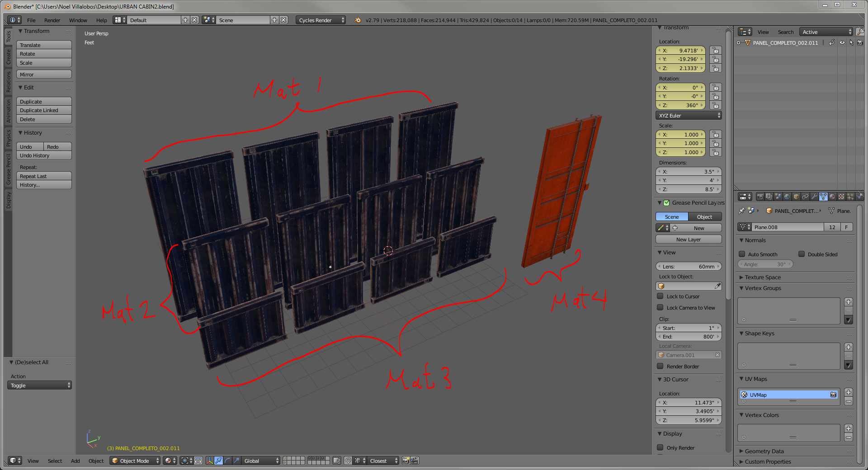Image resolution: width=868 pixels, height=470 pixels.
Task: Switch to the Grease Pencil side tab
Action: click(8, 169)
